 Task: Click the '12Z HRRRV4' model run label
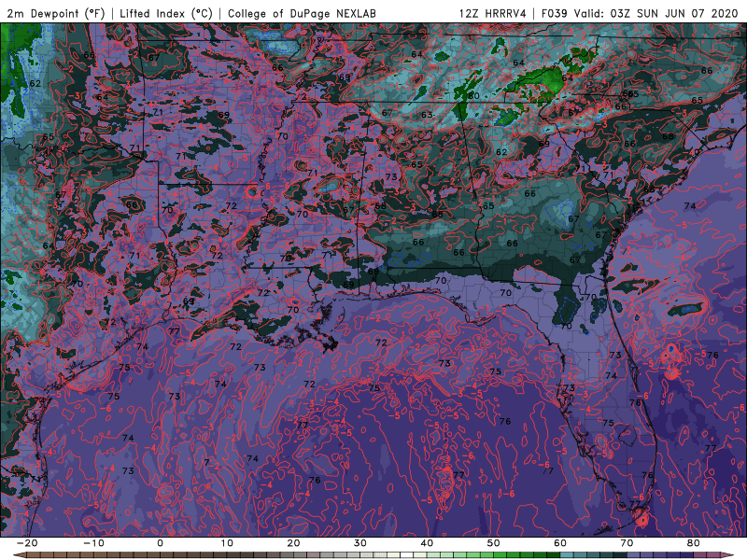pos(493,13)
